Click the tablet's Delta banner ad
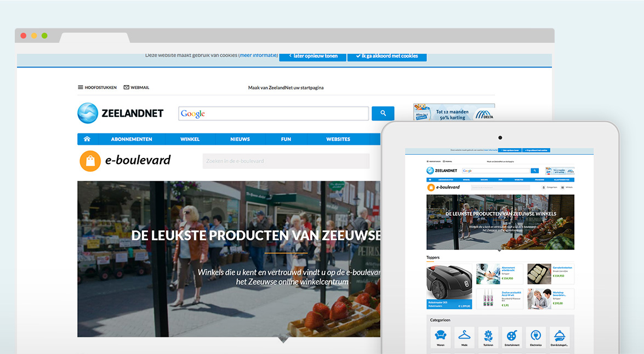Viewport: 644px width, 354px height. point(560,171)
